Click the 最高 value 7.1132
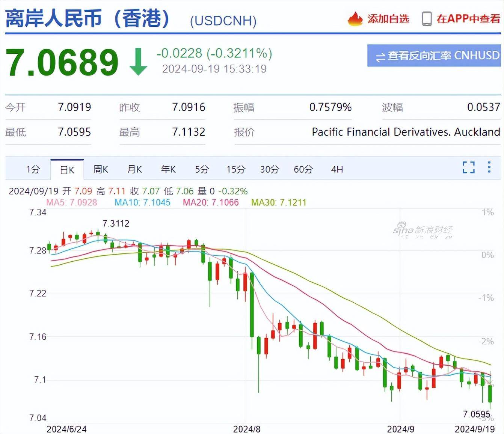The image size is (504, 434). coord(189,132)
